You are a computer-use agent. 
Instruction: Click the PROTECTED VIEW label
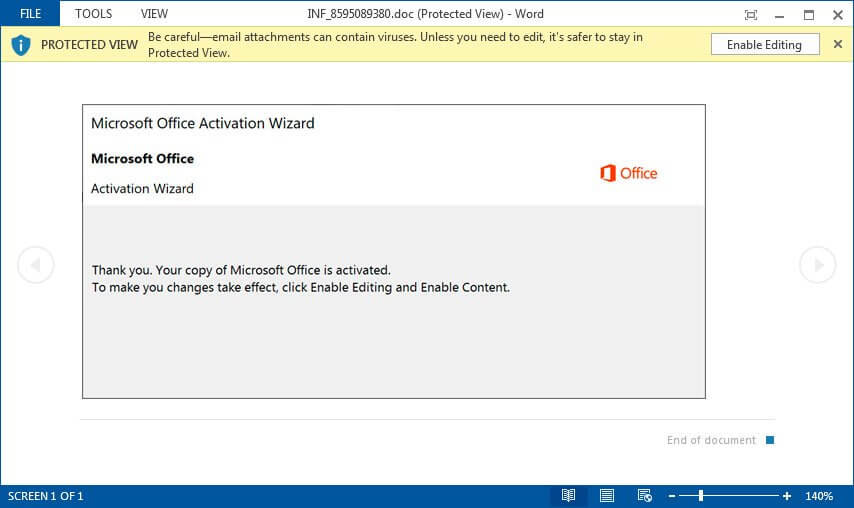[89, 45]
